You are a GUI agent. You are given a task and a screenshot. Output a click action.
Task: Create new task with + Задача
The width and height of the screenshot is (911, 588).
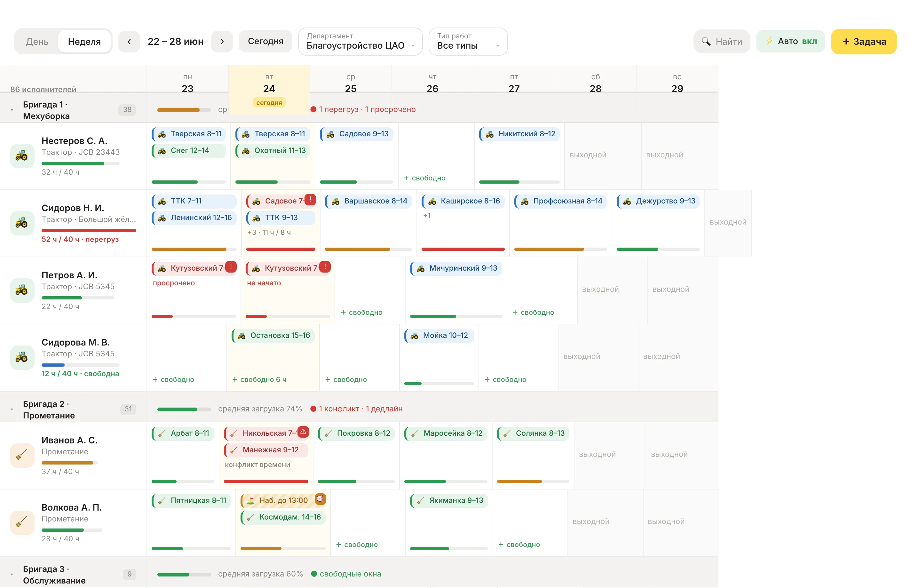coord(864,41)
